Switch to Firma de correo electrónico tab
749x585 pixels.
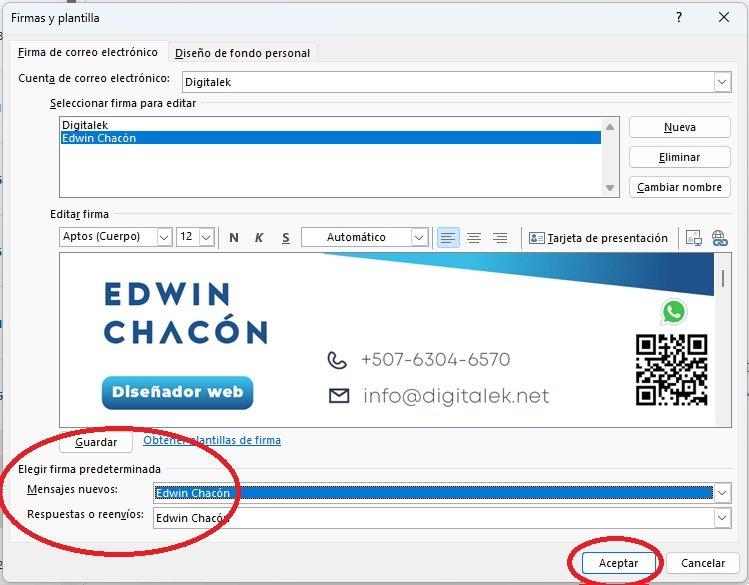88,52
